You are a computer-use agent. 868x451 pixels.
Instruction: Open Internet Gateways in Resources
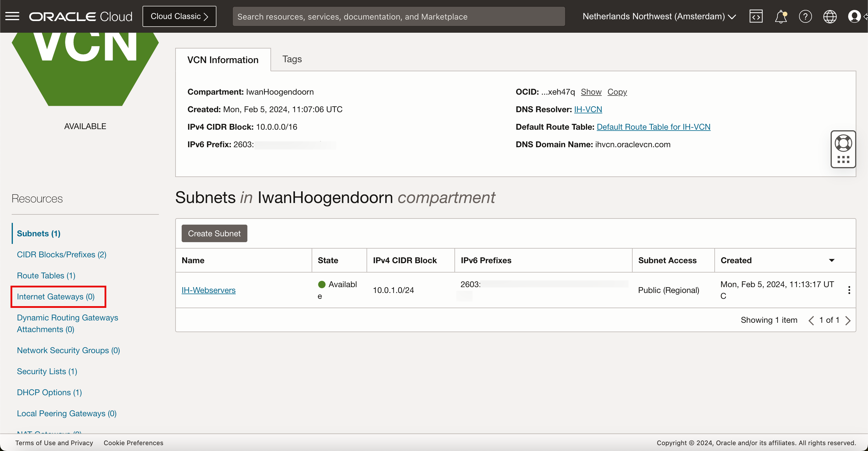pos(55,296)
